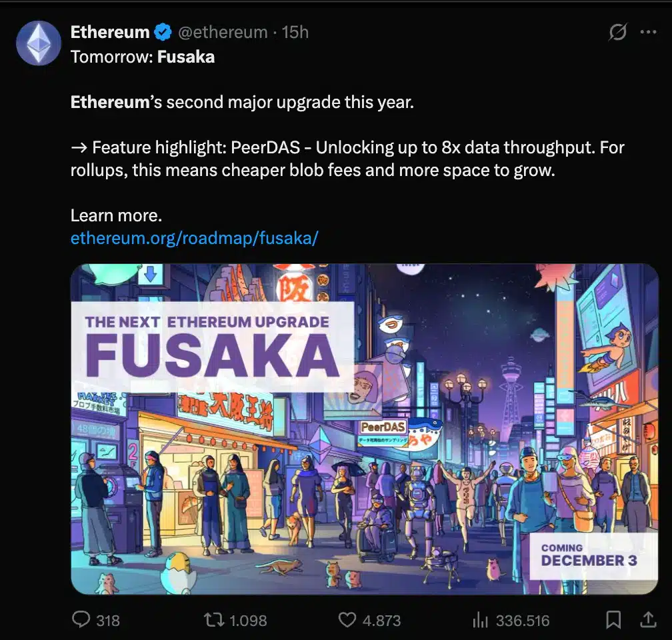Open the ethereum.org/roadmap/fusaka/ link

[x=195, y=238]
